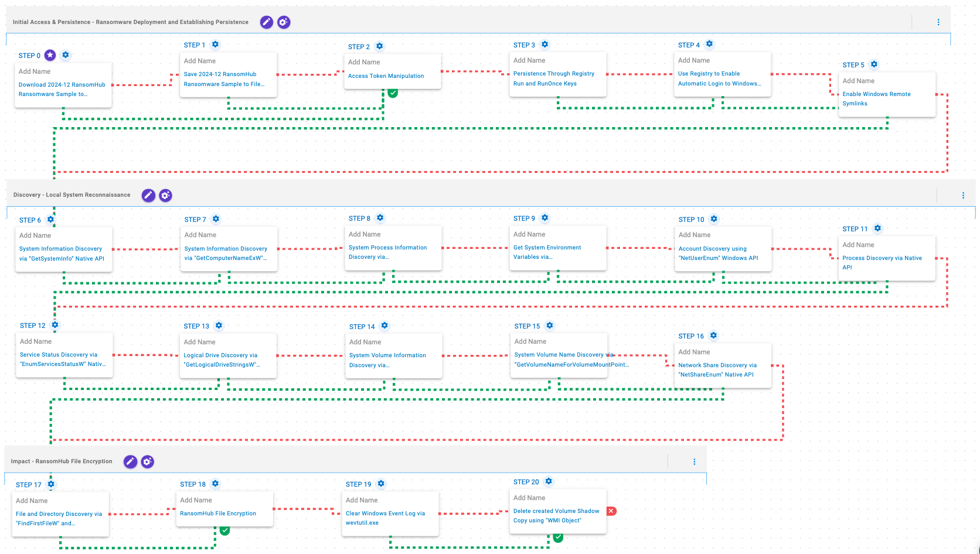Click green checkmark under Access Token Manipulation
The width and height of the screenshot is (980, 554).
[x=393, y=93]
